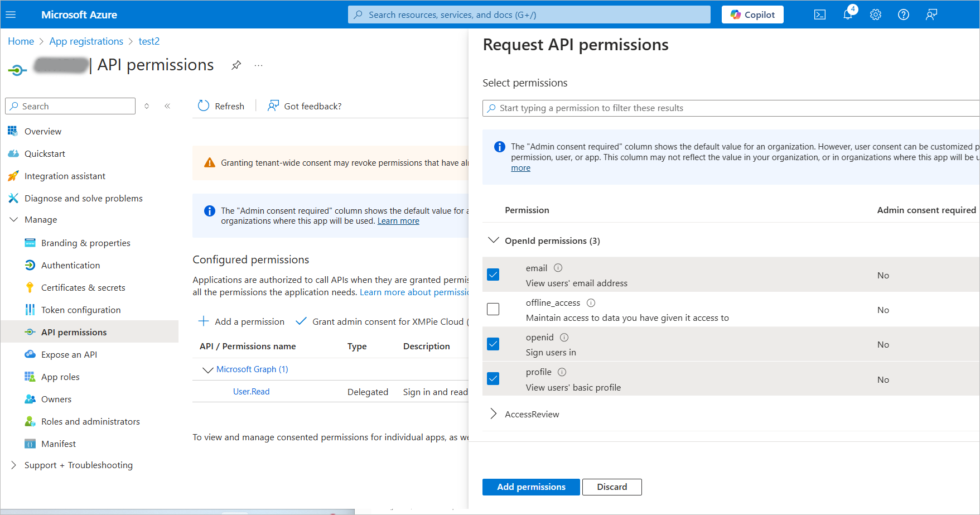Collapse the OpenId permissions group
This screenshot has height=515, width=980.
point(494,240)
